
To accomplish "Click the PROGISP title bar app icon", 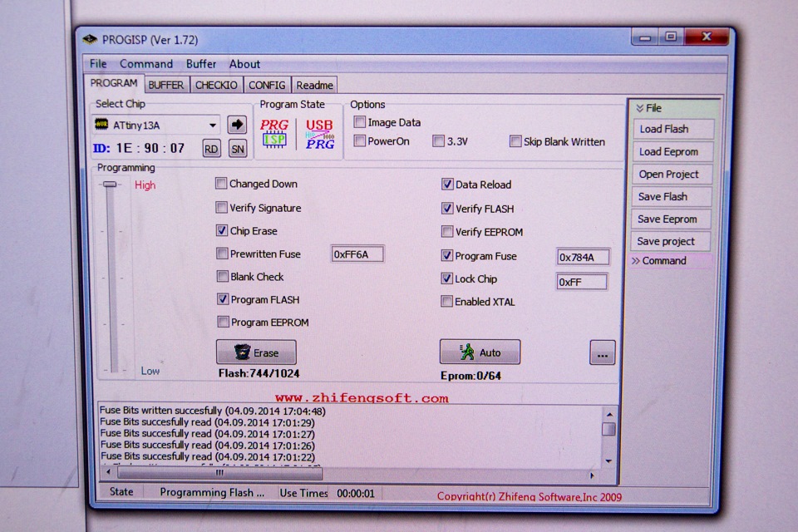I will [90, 39].
